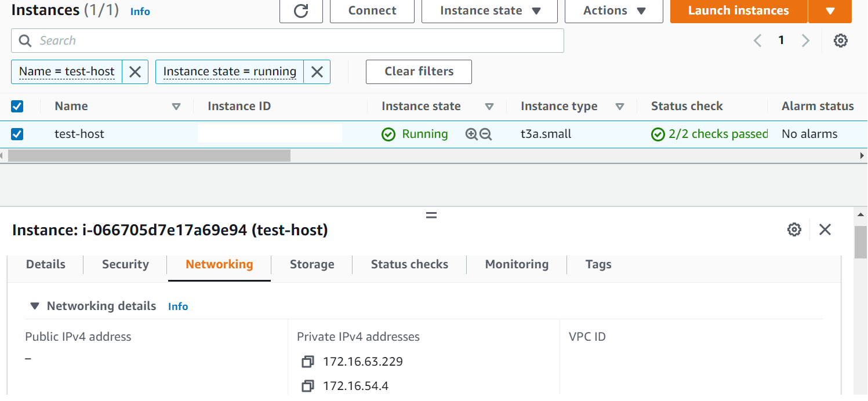This screenshot has width=868, height=401.
Task: Open the Actions dropdown menu
Action: [613, 11]
